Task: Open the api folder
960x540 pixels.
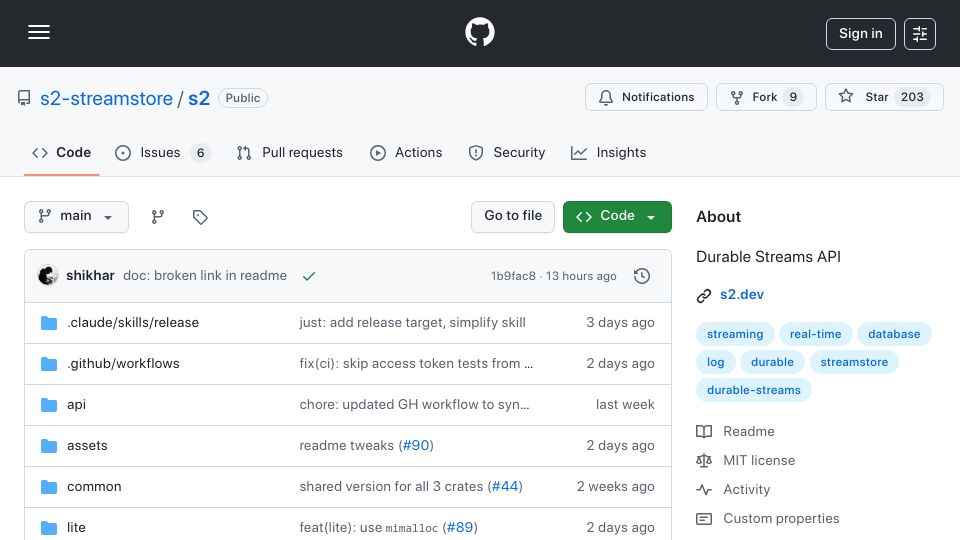Action: (x=77, y=405)
